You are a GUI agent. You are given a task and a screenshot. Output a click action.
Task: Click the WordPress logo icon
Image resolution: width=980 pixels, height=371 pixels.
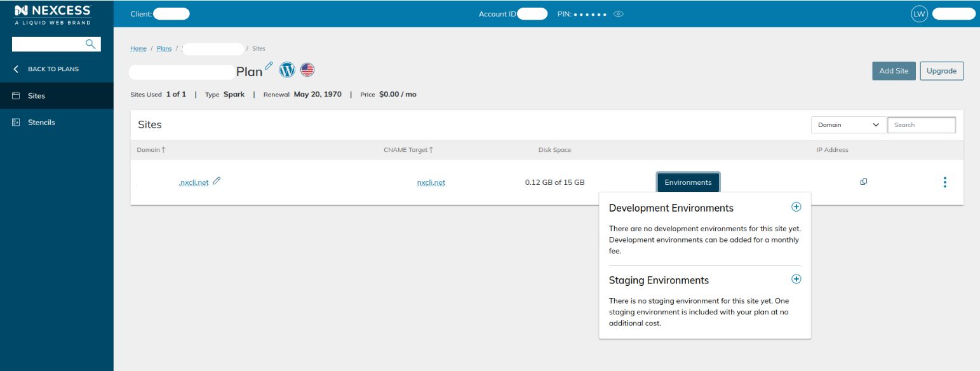tap(288, 70)
